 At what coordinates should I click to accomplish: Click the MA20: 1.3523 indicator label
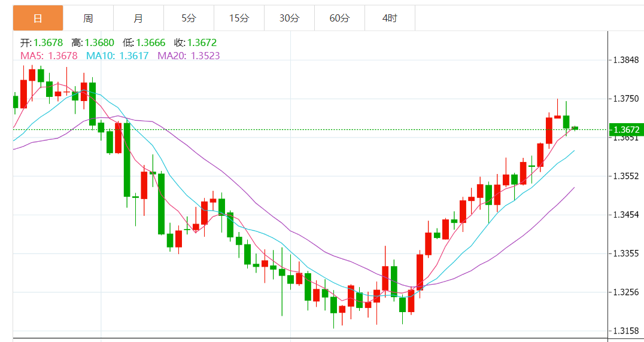click(188, 56)
